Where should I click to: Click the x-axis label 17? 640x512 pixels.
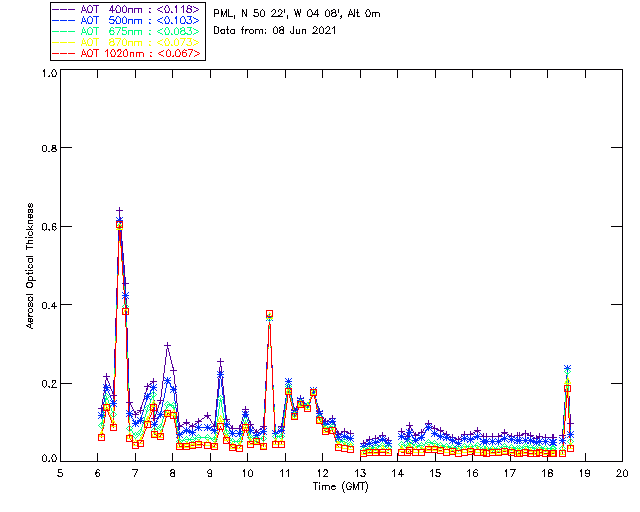[510, 473]
